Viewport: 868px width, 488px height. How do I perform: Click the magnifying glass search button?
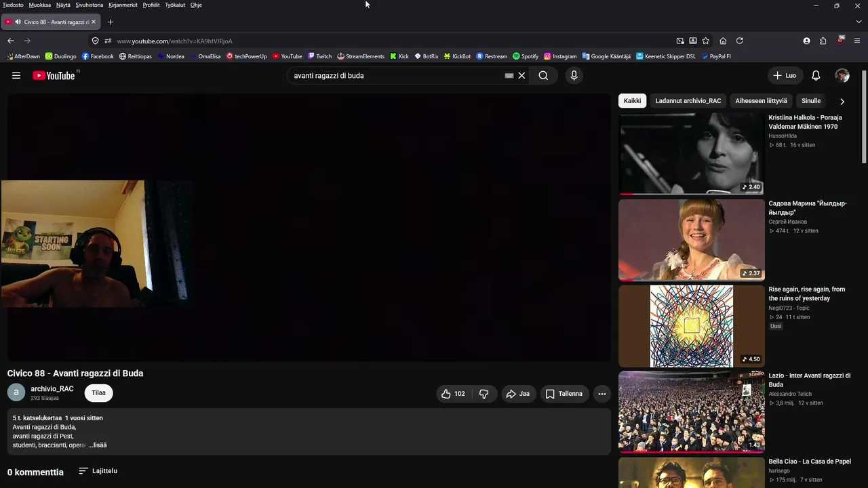[543, 75]
